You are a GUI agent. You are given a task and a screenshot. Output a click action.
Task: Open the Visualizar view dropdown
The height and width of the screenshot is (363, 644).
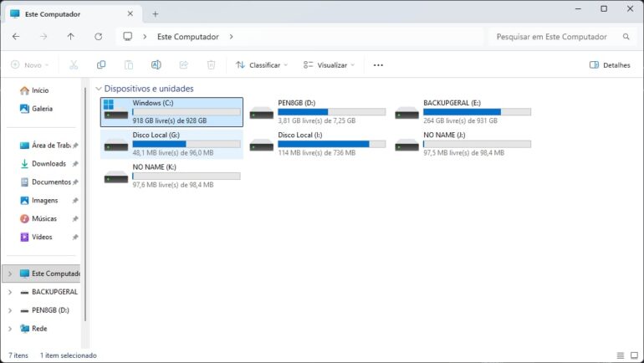coord(329,65)
